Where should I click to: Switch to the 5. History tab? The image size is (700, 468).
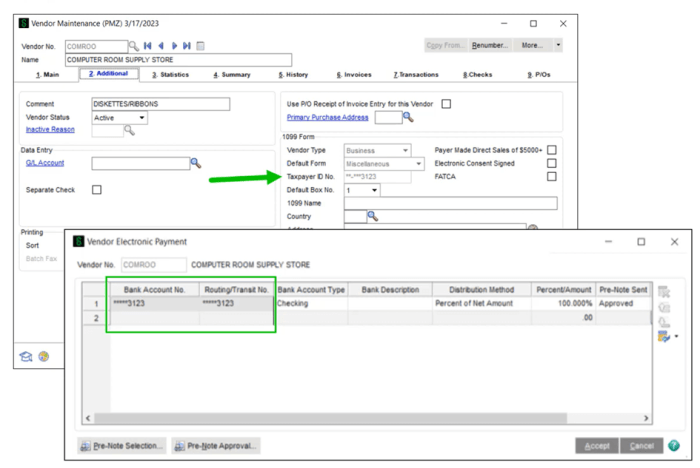click(x=293, y=75)
